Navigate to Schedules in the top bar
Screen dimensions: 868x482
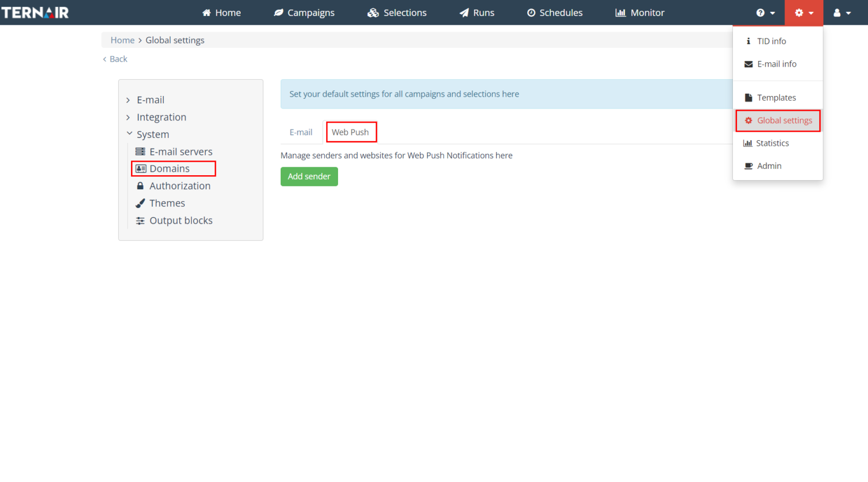[555, 12]
